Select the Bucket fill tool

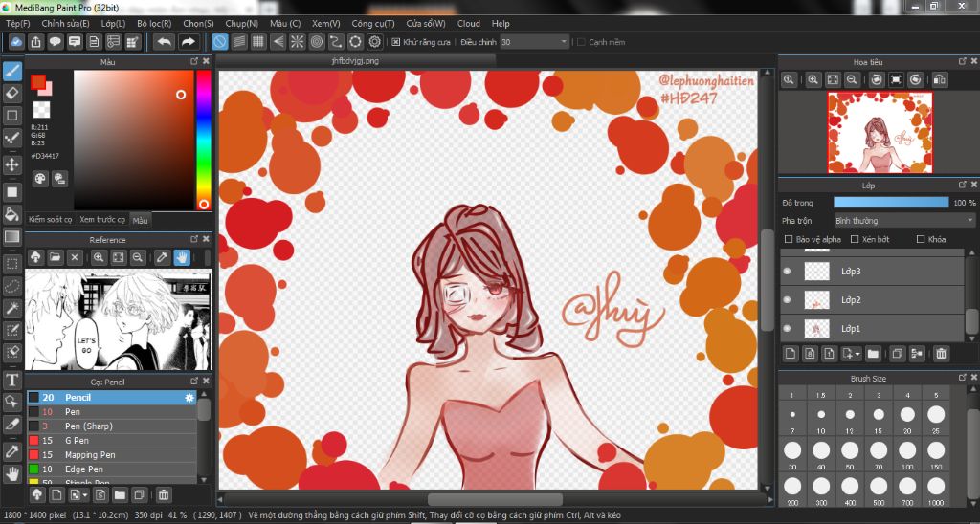point(11,215)
